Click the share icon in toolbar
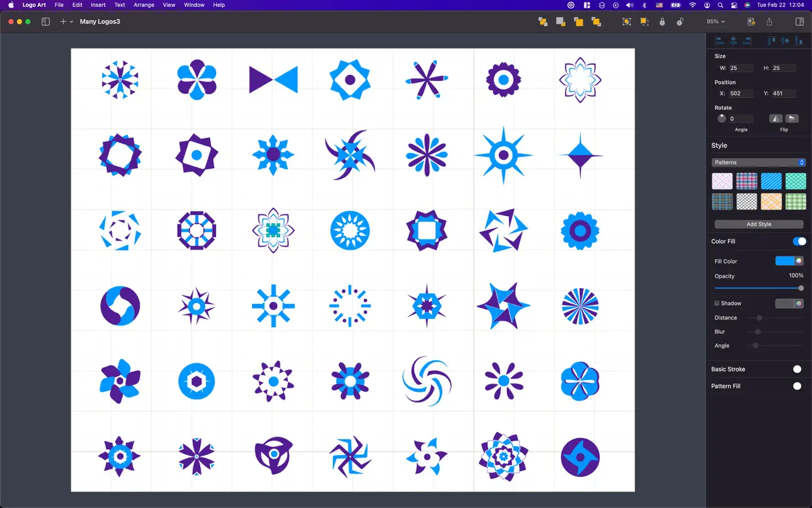The image size is (812, 508). point(769,21)
